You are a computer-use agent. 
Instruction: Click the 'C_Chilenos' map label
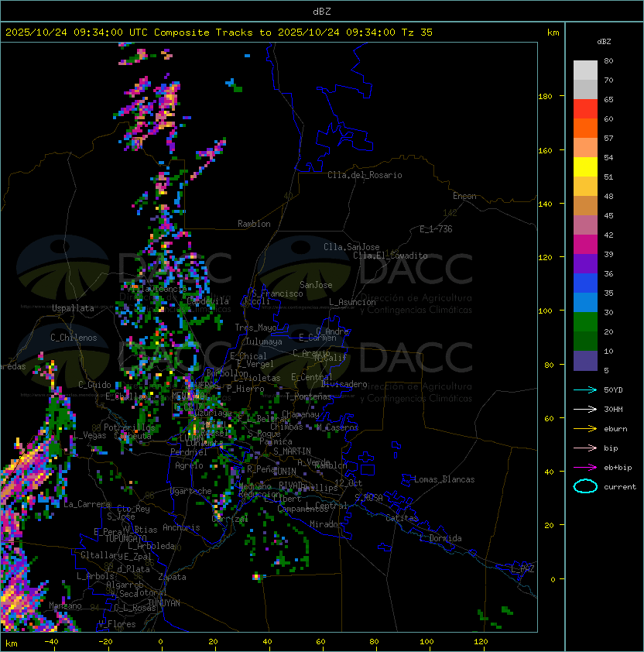(x=74, y=338)
